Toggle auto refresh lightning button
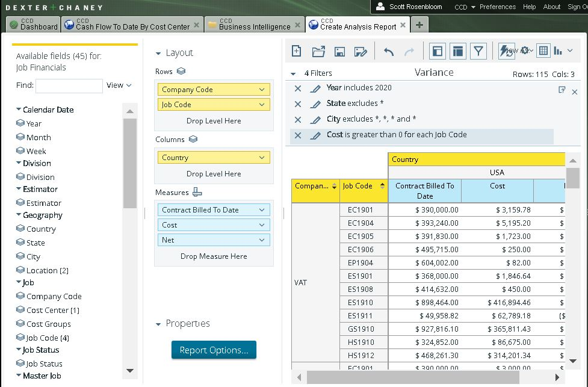Screen dimensions: 588x387 coord(506,51)
